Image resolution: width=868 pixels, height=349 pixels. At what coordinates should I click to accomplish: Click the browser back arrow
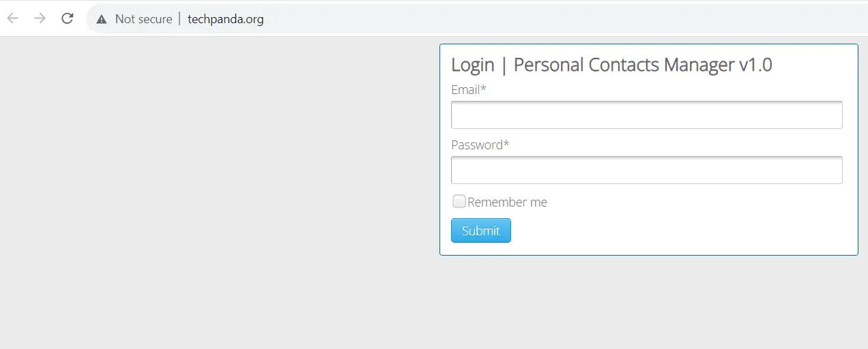click(13, 18)
